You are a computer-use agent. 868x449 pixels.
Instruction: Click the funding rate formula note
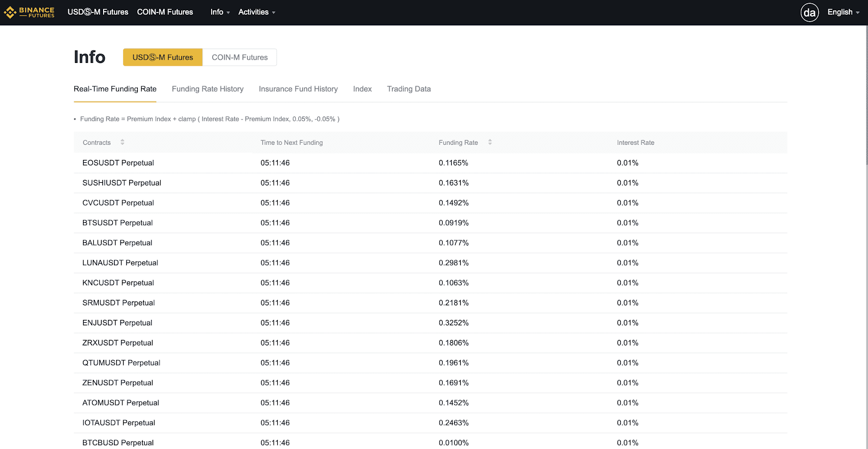(x=209, y=119)
